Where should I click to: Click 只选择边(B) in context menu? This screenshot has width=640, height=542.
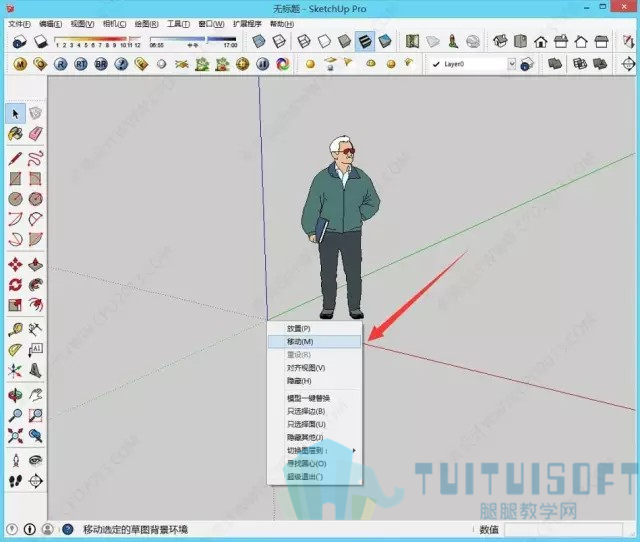tap(315, 411)
